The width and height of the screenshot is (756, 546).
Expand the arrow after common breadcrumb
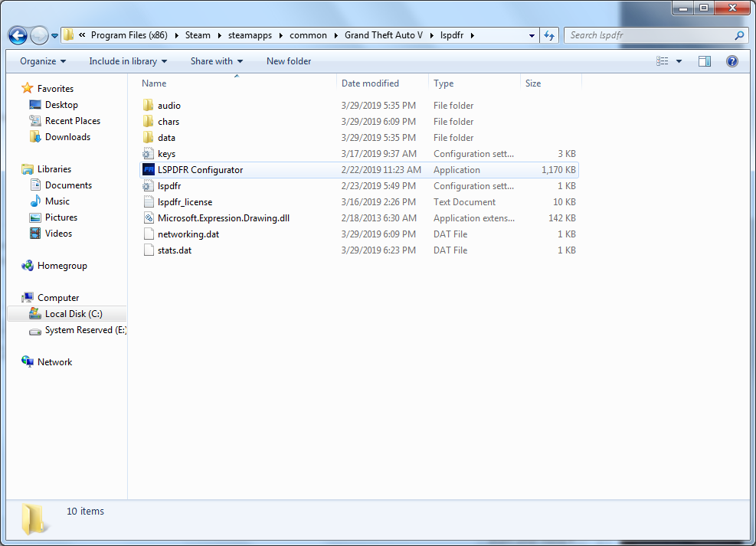click(x=335, y=35)
